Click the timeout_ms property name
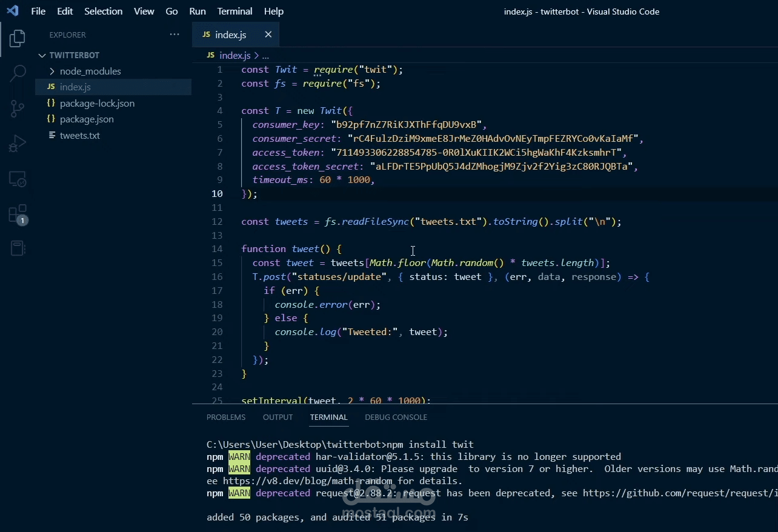 click(281, 180)
